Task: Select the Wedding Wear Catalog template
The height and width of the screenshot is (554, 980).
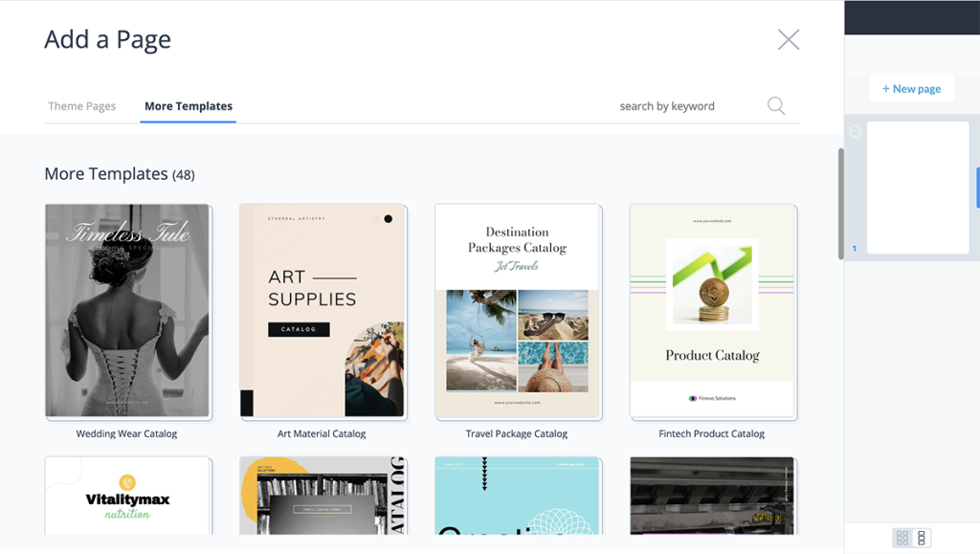Action: pos(127,310)
